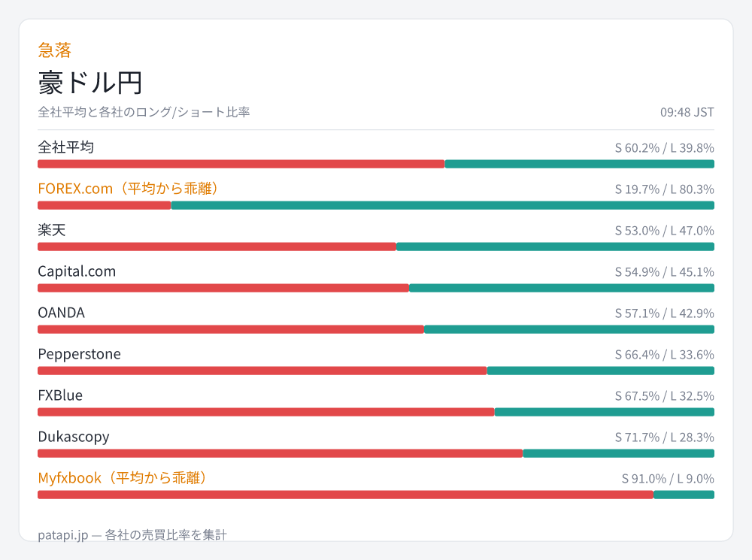Viewport: 752px width, 560px height.
Task: Select the OANDA row label
Action: point(62,313)
